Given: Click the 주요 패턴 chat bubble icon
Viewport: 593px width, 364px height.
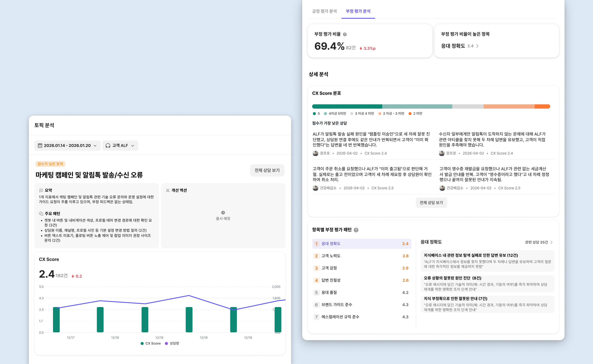Looking at the screenshot, I should 41,214.
